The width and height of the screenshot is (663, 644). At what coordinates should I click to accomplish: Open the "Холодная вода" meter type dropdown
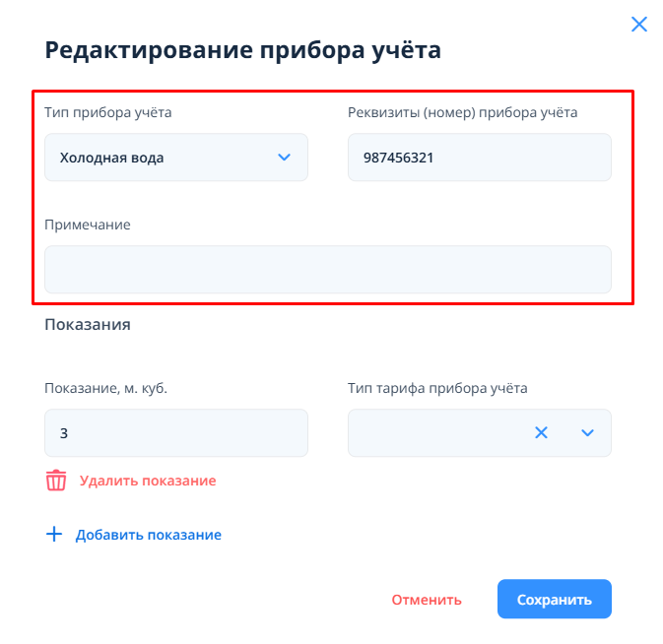click(163, 158)
